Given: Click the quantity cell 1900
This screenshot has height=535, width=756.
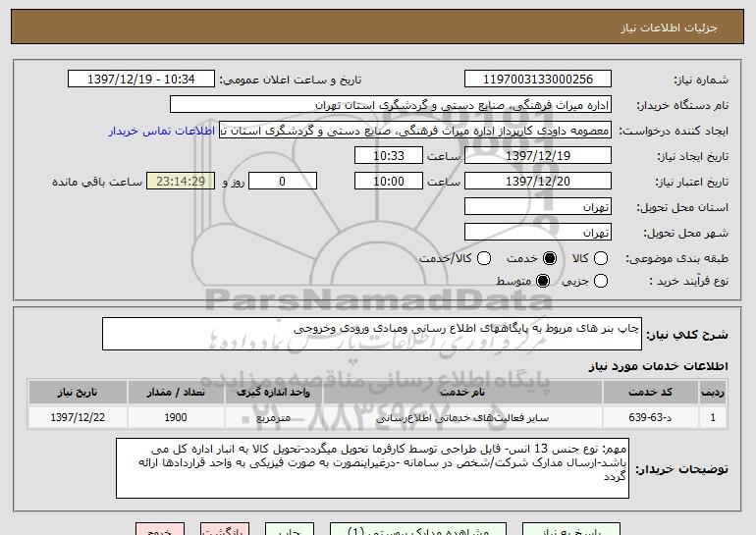Looking at the screenshot, I should pyautogui.click(x=176, y=417).
